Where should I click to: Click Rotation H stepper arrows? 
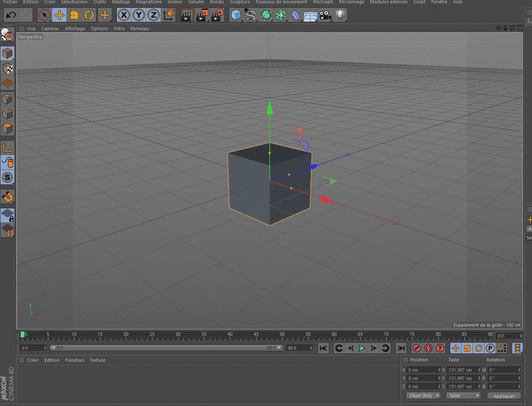click(x=519, y=370)
